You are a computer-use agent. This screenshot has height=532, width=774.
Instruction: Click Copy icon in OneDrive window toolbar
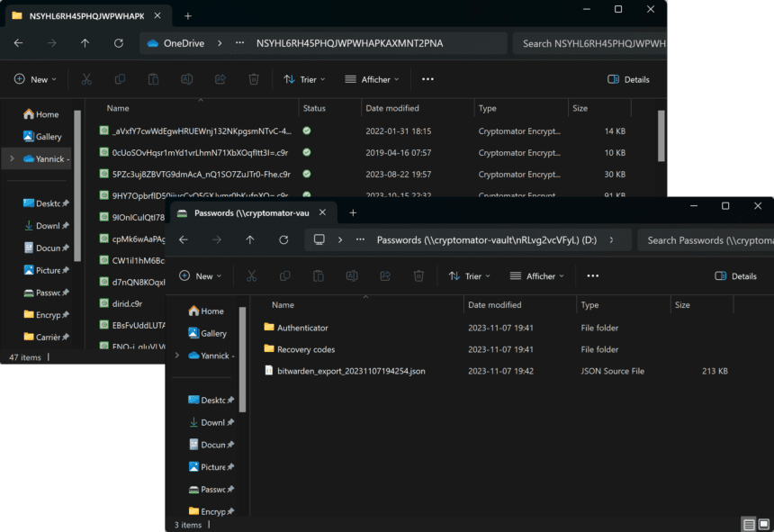tap(120, 79)
